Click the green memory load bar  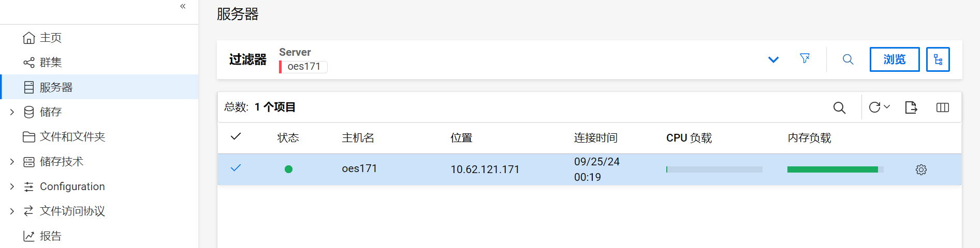(832, 169)
